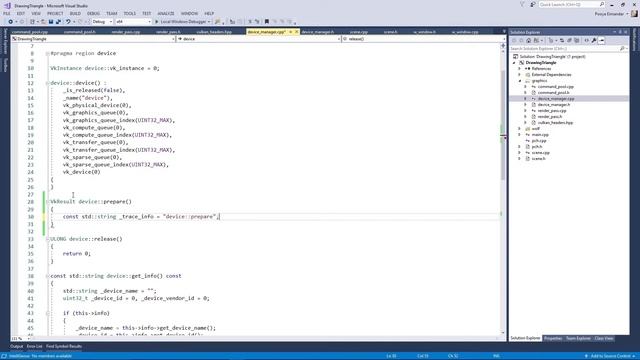Click the Quick Launch search magnifier icon
The image size is (640, 360).
pos(602,4)
